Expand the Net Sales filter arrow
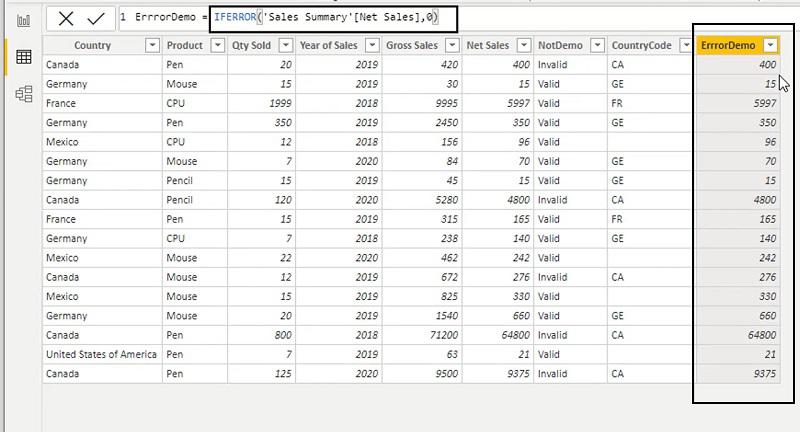The width and height of the screenshot is (800, 432). pyautogui.click(x=523, y=45)
